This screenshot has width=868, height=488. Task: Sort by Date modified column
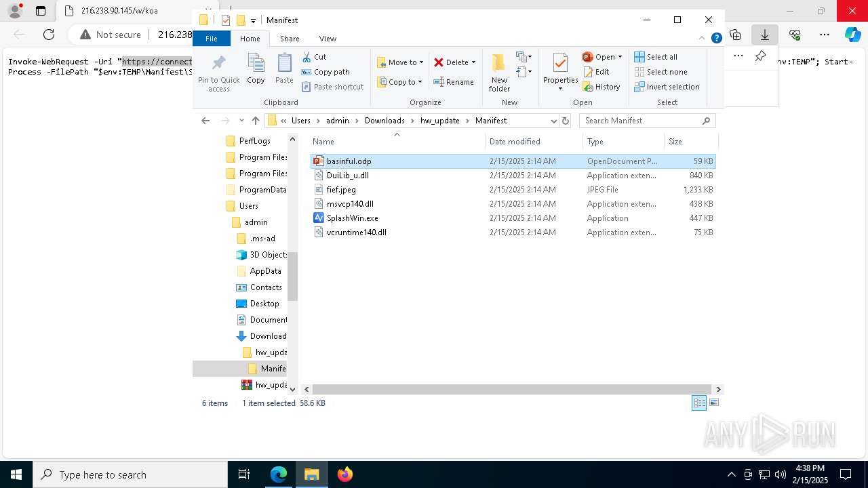click(534, 142)
